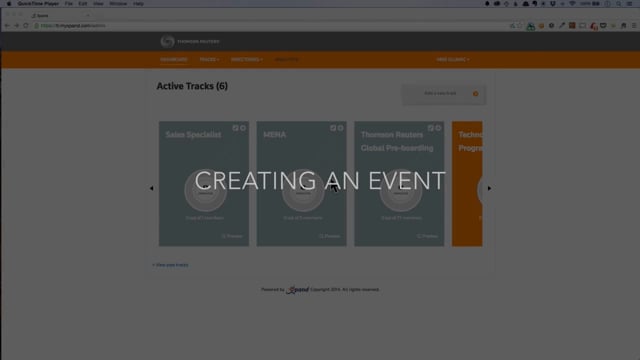
Task: Open the Analytics navbar item
Action: 286,60
